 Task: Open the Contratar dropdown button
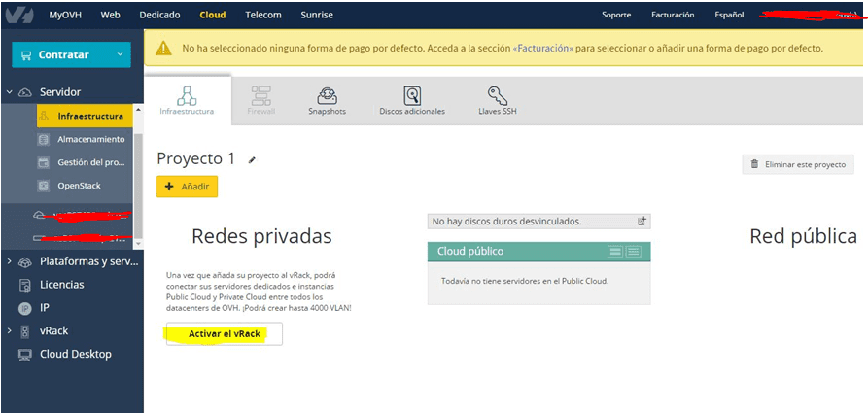[x=71, y=54]
